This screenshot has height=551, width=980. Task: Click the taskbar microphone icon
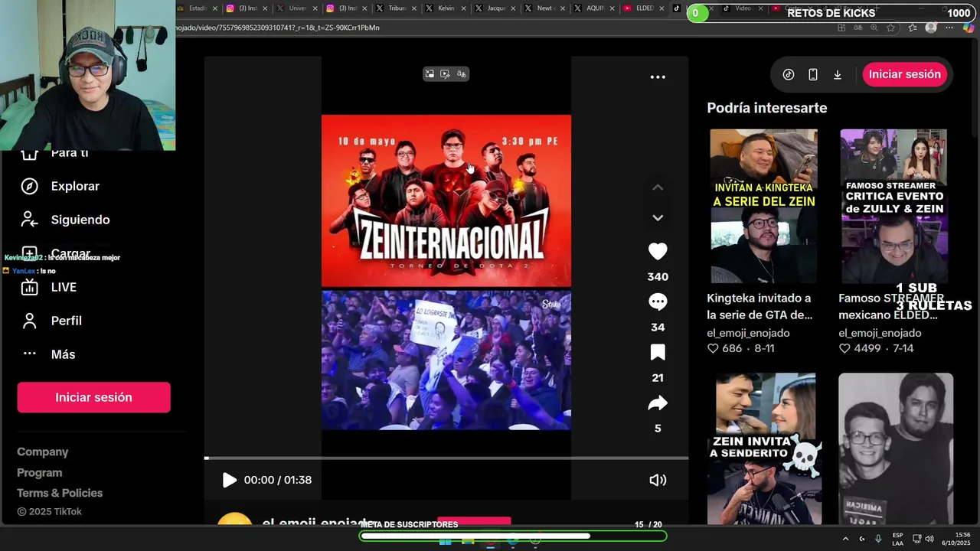(878, 539)
